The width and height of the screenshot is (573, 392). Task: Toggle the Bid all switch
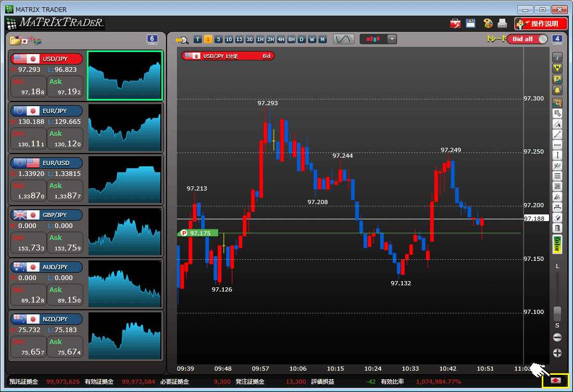point(527,39)
